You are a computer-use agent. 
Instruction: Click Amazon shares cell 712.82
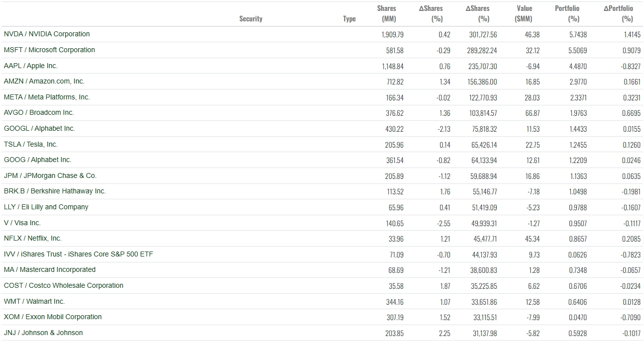[395, 82]
